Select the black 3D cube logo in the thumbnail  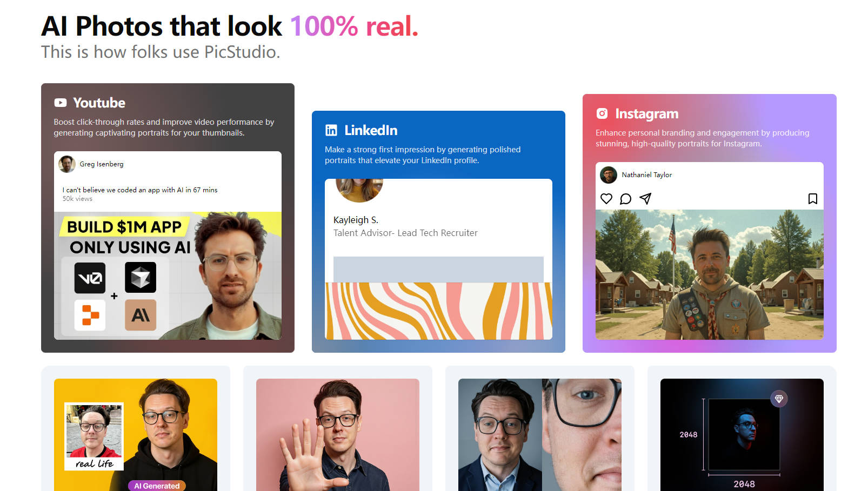pos(141,277)
